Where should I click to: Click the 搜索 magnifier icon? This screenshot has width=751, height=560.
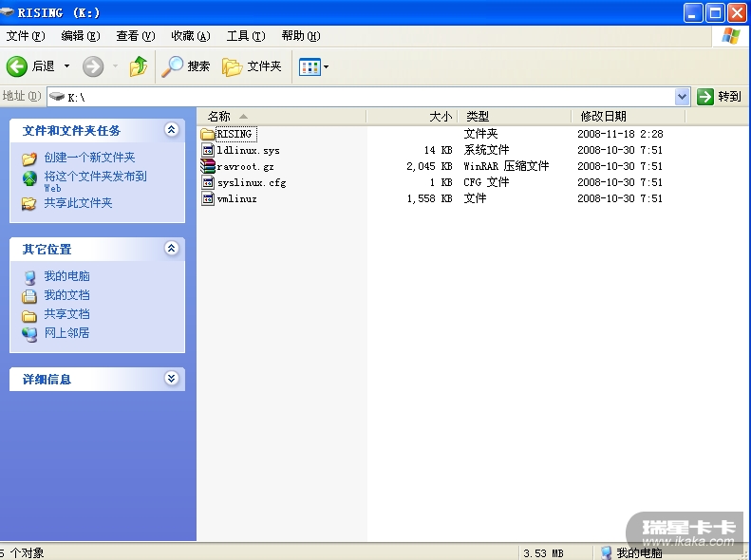(173, 66)
